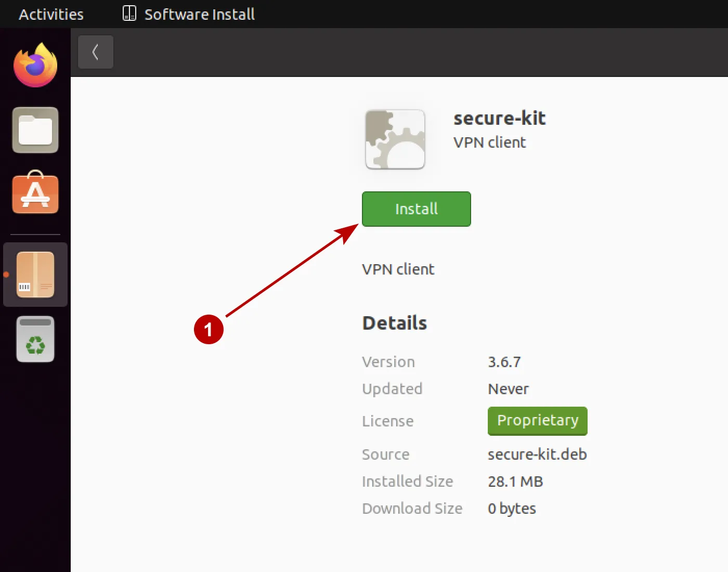Launch Ubuntu Software from the dock

pyautogui.click(x=35, y=194)
